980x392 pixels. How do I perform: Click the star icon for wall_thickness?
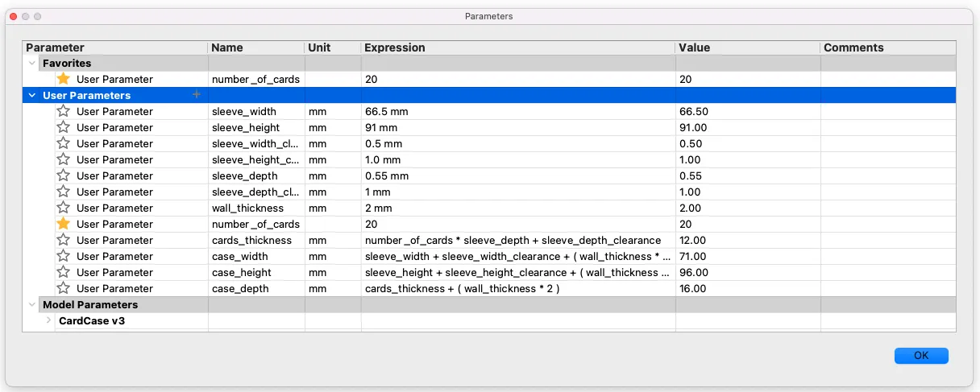click(64, 208)
